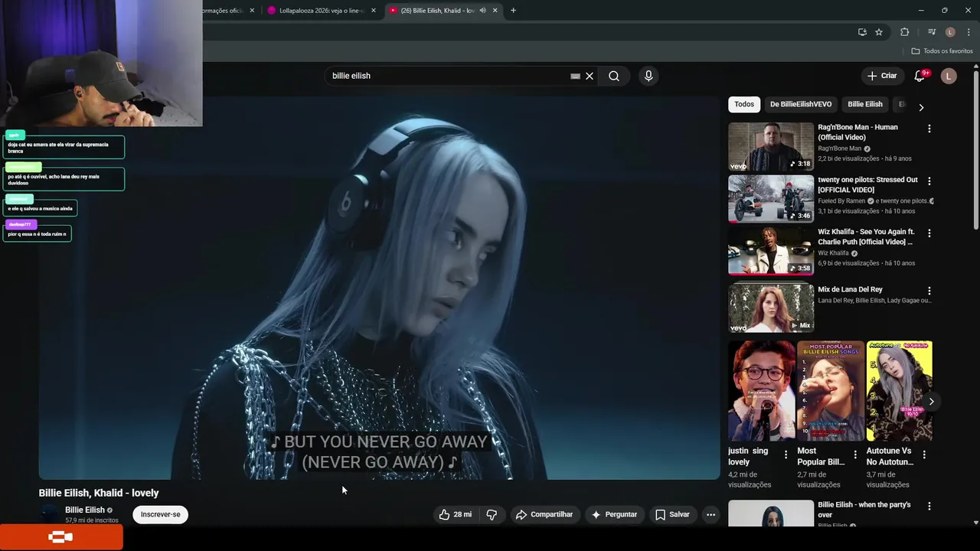Open options for Stressed Out video
This screenshot has height=551, width=980.
(929, 181)
